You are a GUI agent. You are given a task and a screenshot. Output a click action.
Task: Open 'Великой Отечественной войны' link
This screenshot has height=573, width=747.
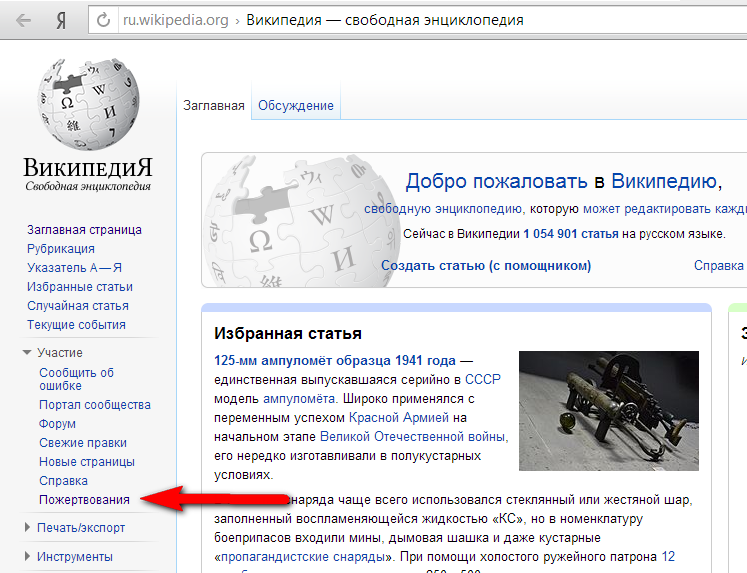(413, 437)
